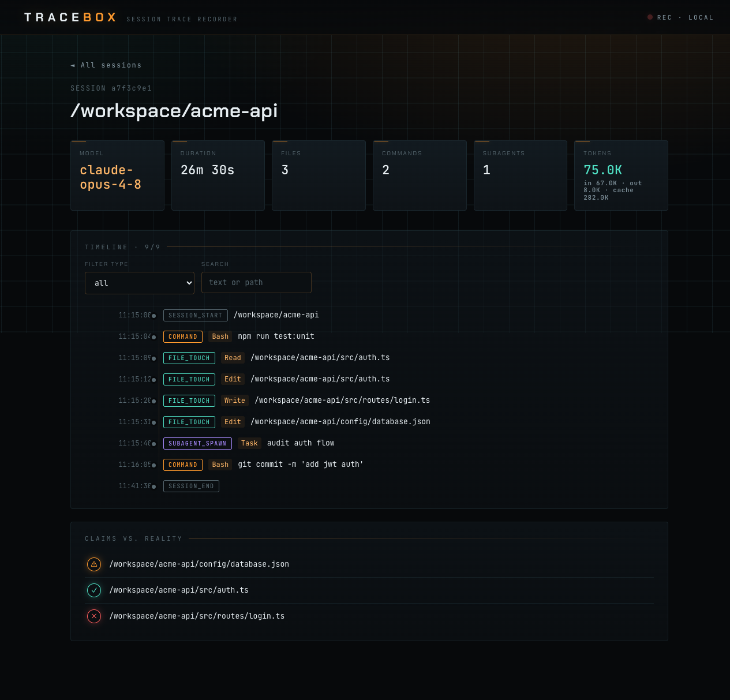This screenshot has width=730, height=700.
Task: Click the Write tool tag
Action: (235, 400)
